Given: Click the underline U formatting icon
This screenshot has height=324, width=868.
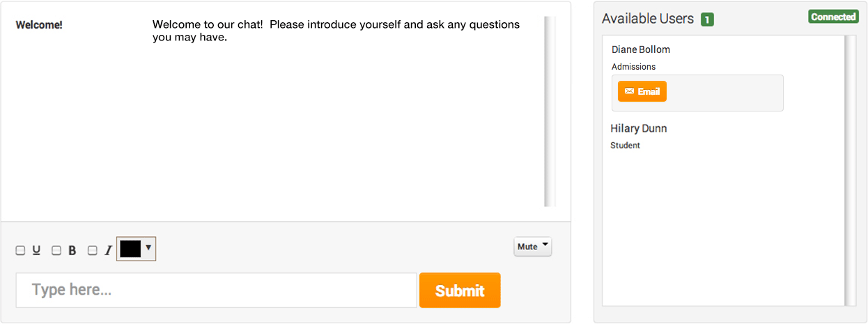Looking at the screenshot, I should point(36,250).
